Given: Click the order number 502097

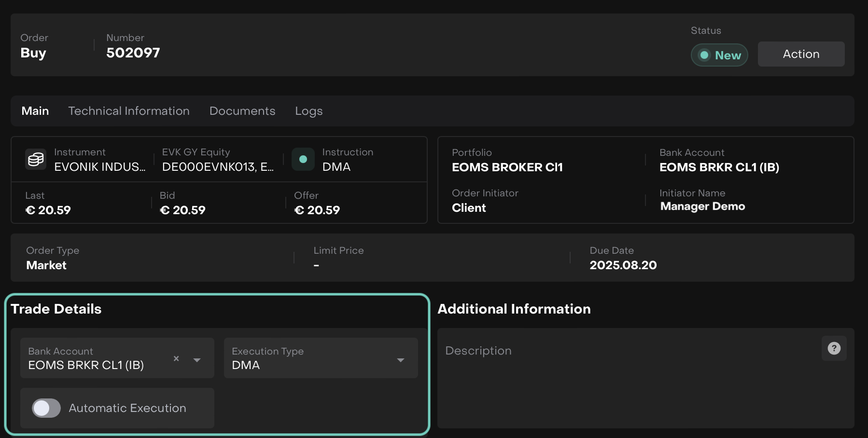Looking at the screenshot, I should click(x=133, y=53).
